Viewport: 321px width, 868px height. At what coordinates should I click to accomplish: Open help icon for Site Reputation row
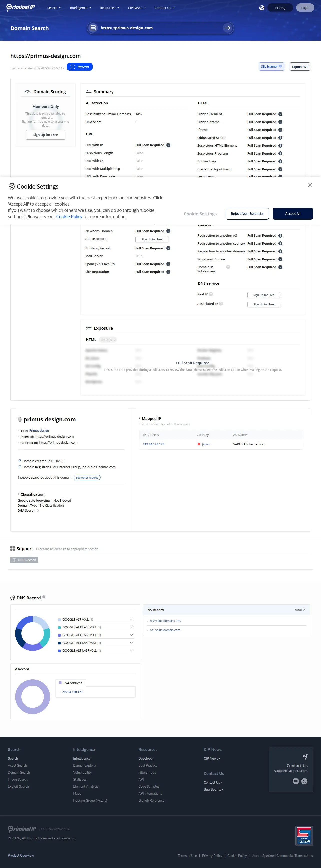(168, 272)
